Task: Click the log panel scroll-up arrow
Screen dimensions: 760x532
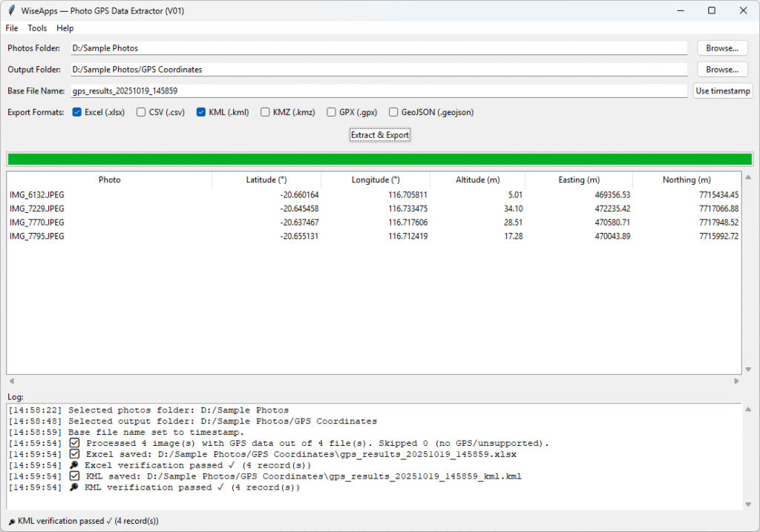Action: coord(747,409)
